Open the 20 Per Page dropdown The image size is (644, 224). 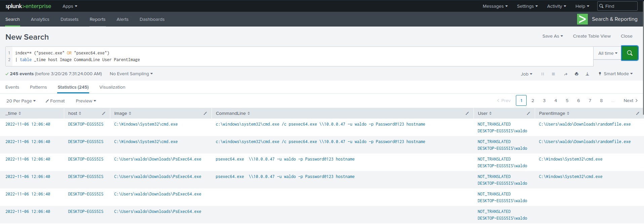pyautogui.click(x=21, y=101)
